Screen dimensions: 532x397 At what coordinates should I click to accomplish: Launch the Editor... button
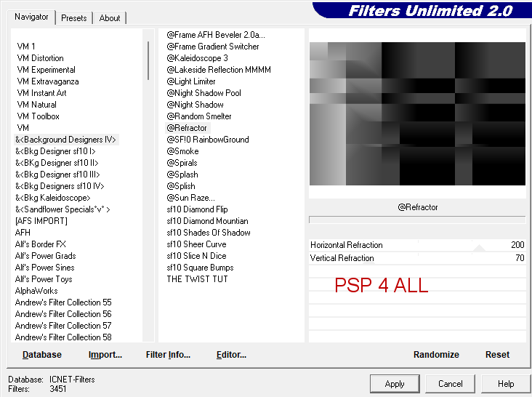(x=231, y=355)
